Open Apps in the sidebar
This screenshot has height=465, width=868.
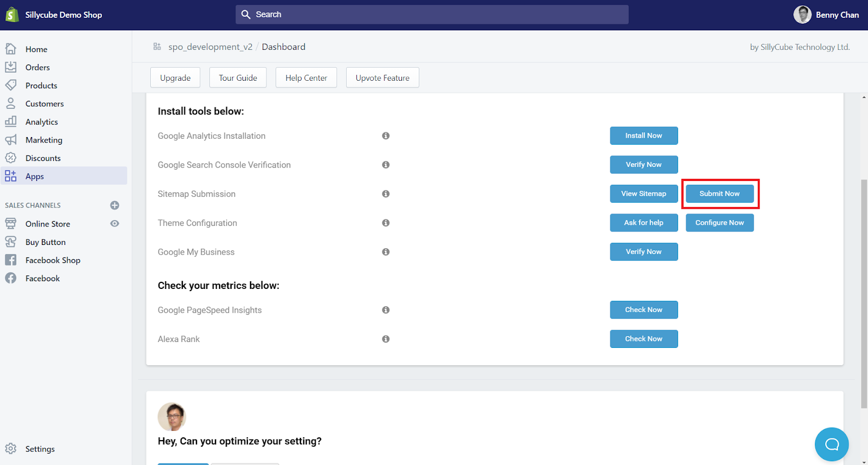35,176
